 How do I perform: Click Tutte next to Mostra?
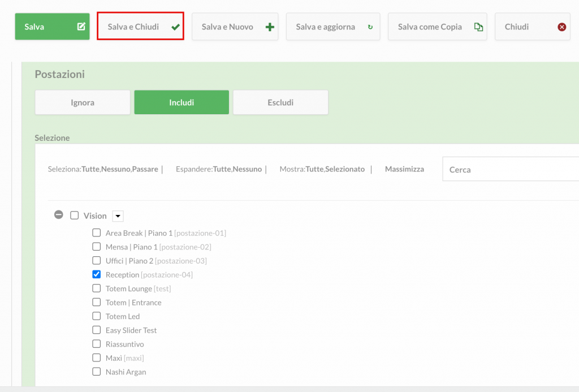314,169
